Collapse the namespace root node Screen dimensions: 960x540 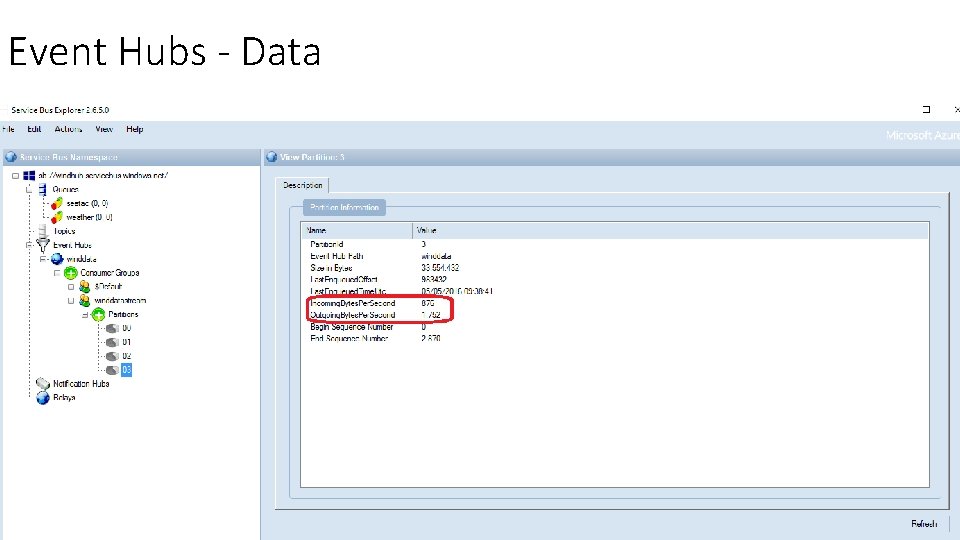pyautogui.click(x=15, y=176)
